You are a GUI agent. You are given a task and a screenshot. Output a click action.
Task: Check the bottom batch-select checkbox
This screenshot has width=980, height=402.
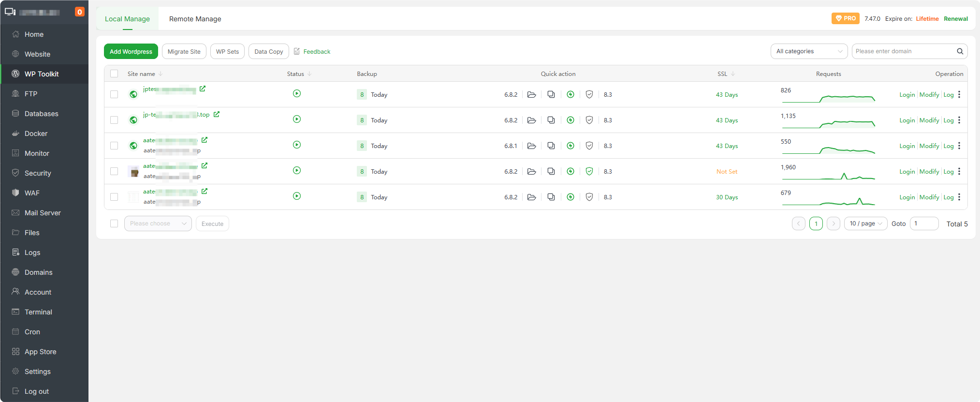point(114,224)
